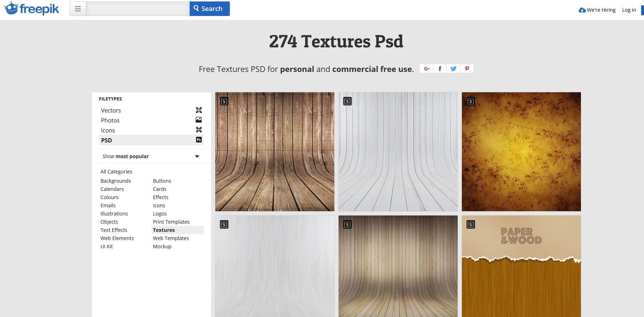Open the Ui Kit category
Image resolution: width=644 pixels, height=317 pixels.
pos(107,246)
